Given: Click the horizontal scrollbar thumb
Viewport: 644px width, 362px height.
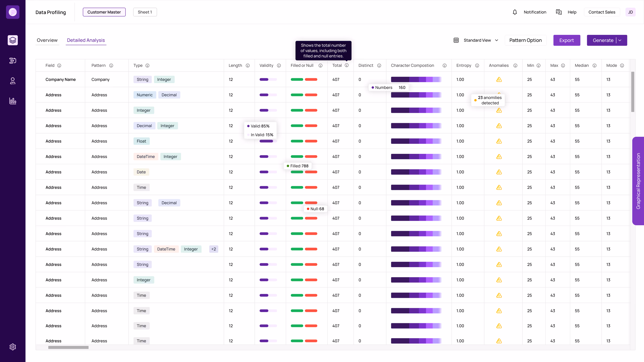Looking at the screenshot, I should click(68, 347).
